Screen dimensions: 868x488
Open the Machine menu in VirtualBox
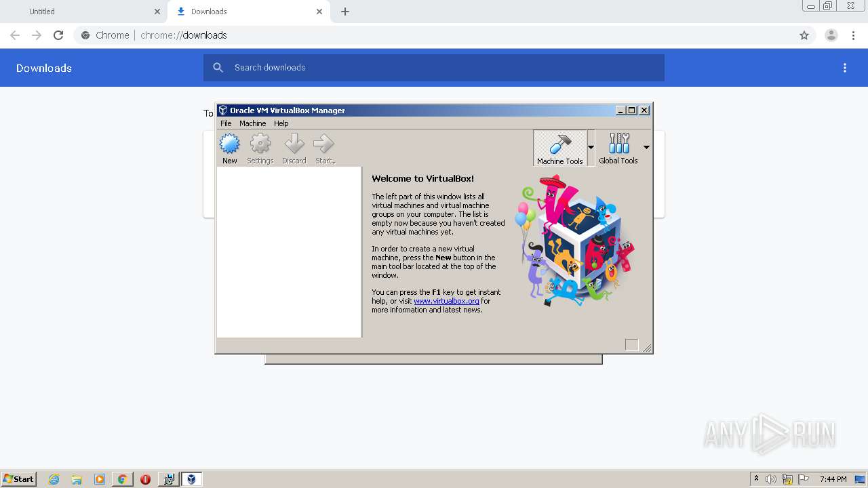(x=252, y=123)
